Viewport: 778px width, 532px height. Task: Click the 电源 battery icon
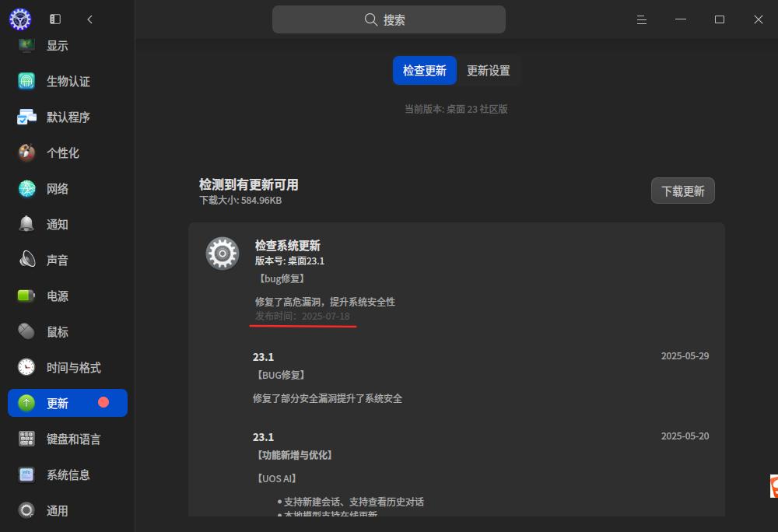coord(26,296)
